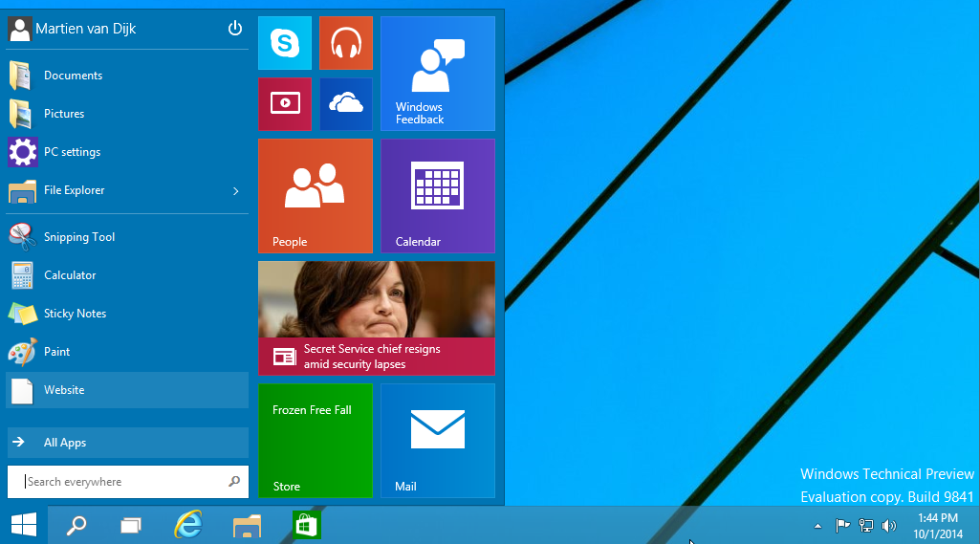The width and height of the screenshot is (980, 544).
Task: Click the Documents folder icon
Action: tap(20, 76)
